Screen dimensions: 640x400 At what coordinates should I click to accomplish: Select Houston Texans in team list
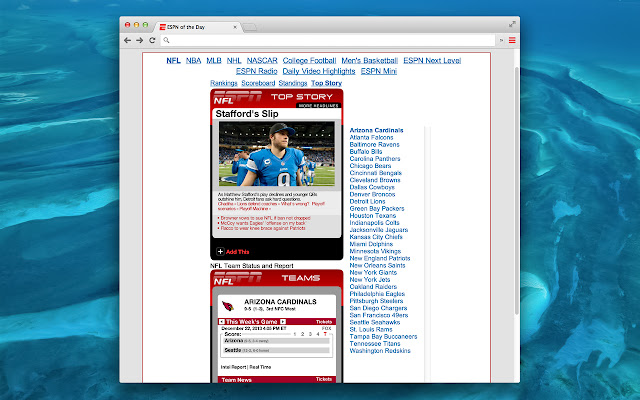coord(373,216)
